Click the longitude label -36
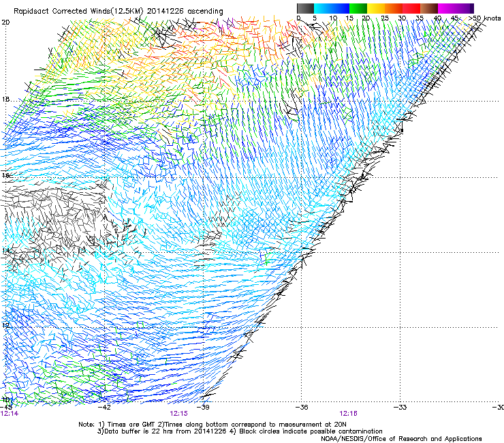504x443 pixels. pyautogui.click(x=302, y=408)
